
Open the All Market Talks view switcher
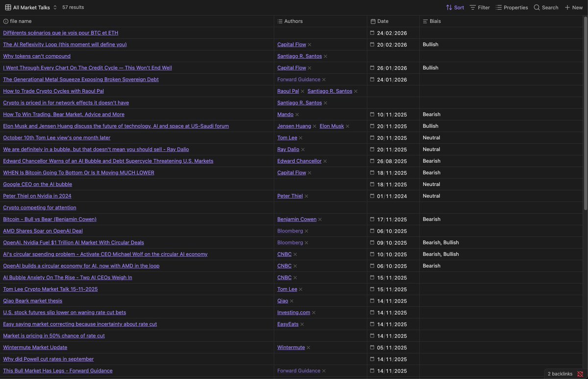tap(31, 7)
